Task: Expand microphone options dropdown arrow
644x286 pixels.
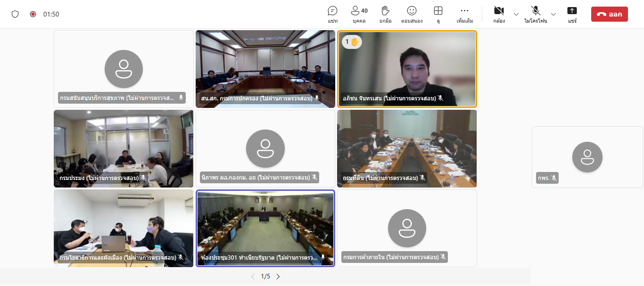Action: tap(553, 14)
